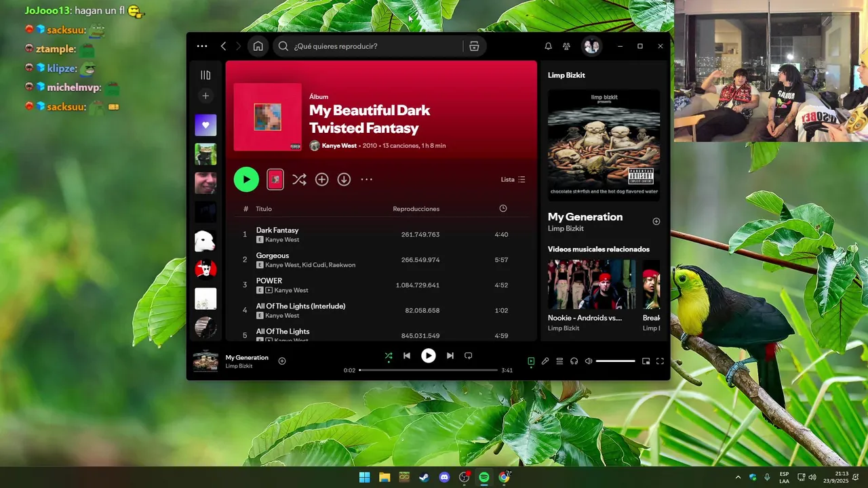The image size is (868, 488).
Task: Open the play queue
Action: pos(559,361)
